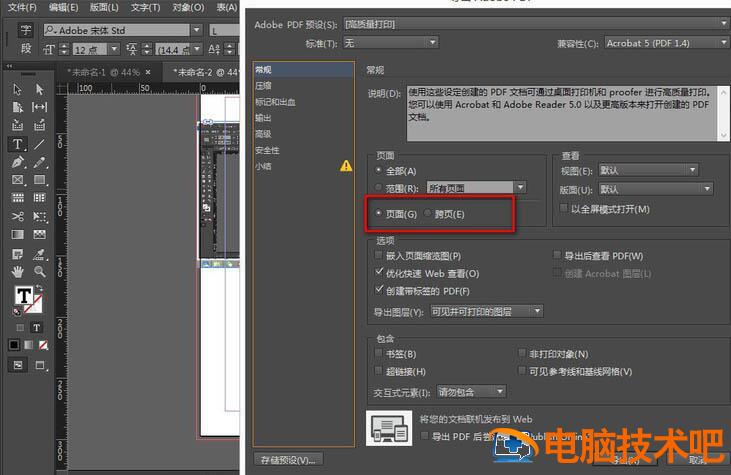Select the 全部(A) all pages radio button

pyautogui.click(x=379, y=171)
